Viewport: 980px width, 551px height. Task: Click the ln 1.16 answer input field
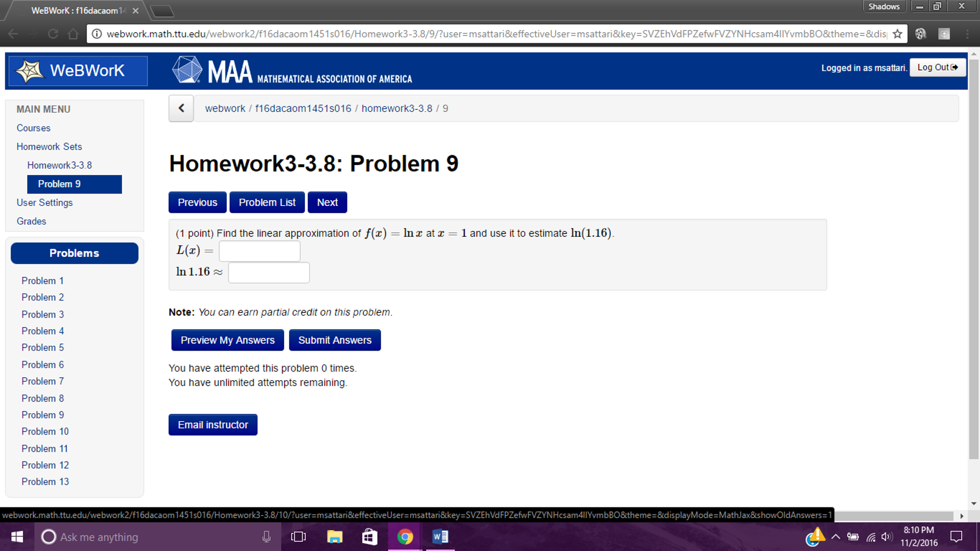269,272
